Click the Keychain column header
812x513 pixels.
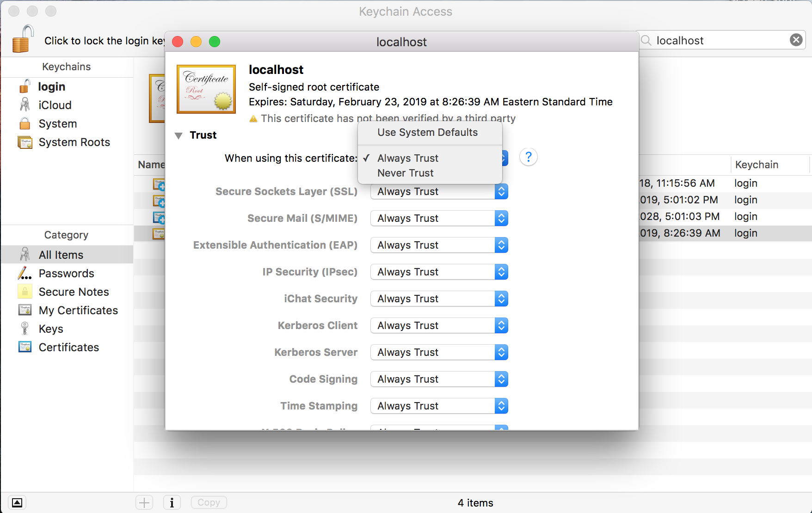click(757, 165)
